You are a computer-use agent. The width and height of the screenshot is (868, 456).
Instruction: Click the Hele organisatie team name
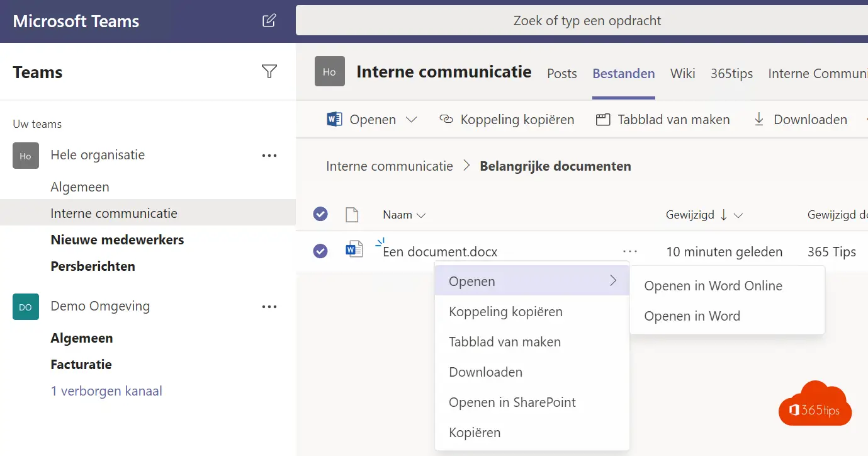click(98, 155)
